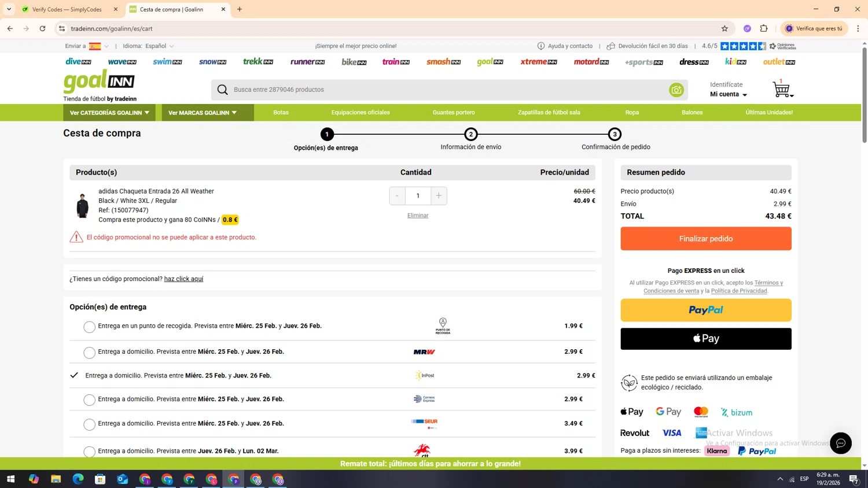Open Balones menu item
The width and height of the screenshot is (868, 488).
[x=692, y=113]
